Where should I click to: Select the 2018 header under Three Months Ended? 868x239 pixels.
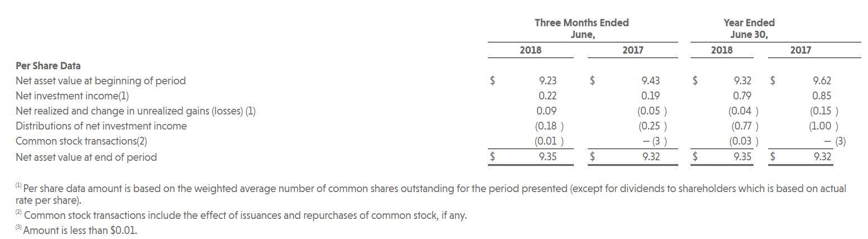(x=530, y=50)
